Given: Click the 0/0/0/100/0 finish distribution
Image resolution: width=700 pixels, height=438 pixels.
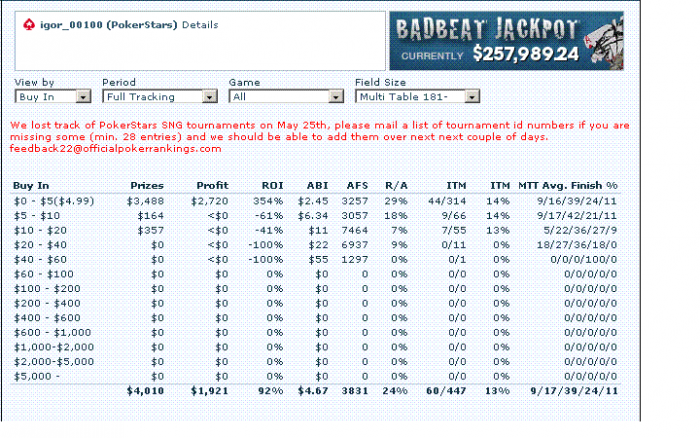Looking at the screenshot, I should pos(584,260).
